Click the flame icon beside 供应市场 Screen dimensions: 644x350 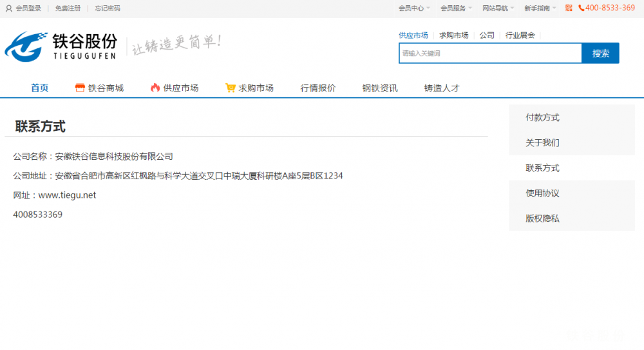coord(155,88)
